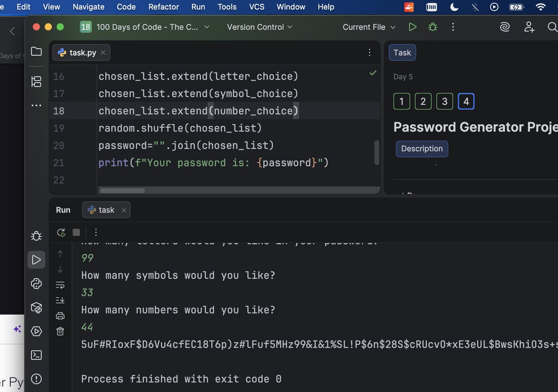The image size is (558, 392).
Task: Click the Description button in the Task panel
Action: (x=422, y=149)
